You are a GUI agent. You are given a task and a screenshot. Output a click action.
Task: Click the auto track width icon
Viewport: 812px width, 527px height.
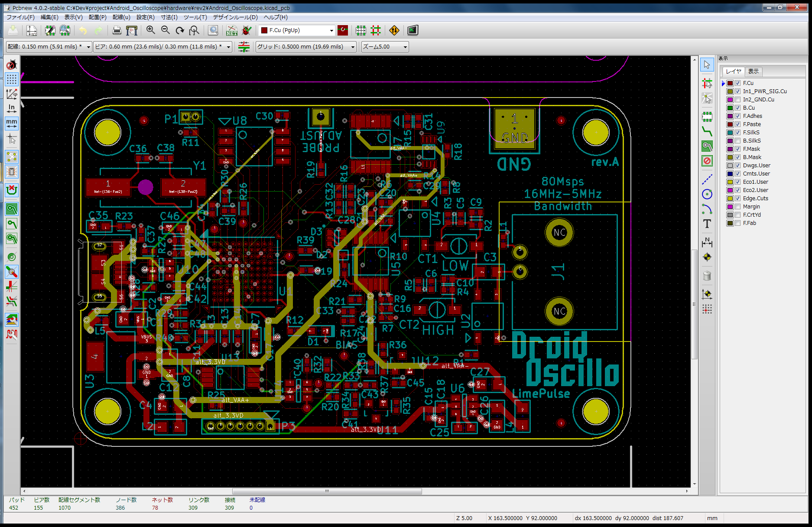coord(244,47)
